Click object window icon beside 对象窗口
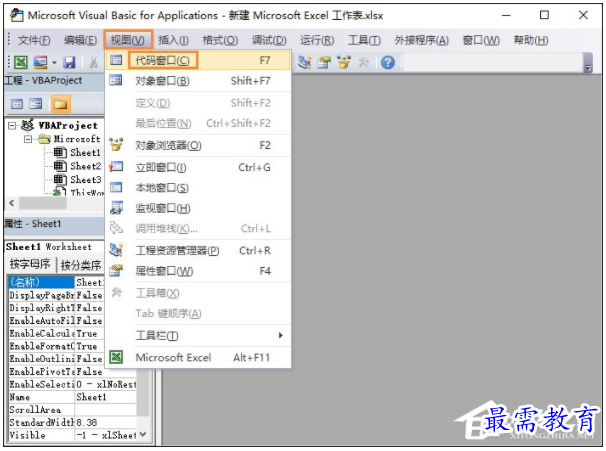The image size is (606, 451). [116, 80]
